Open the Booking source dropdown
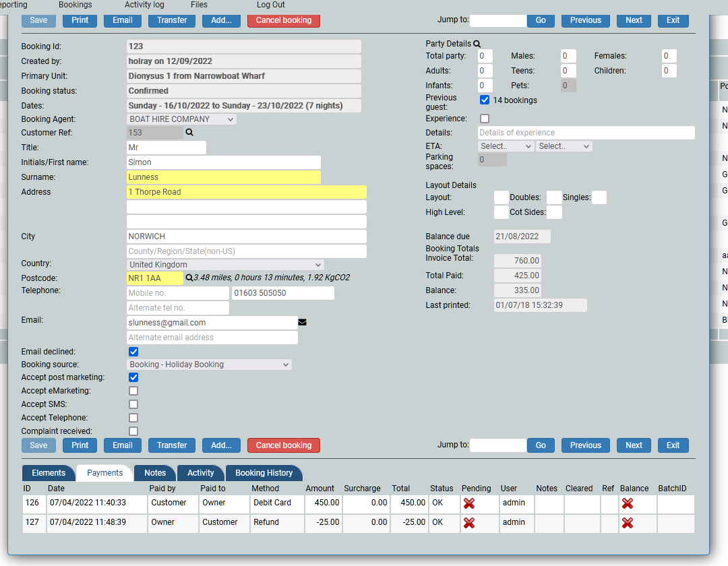The width and height of the screenshot is (728, 566). click(x=209, y=365)
